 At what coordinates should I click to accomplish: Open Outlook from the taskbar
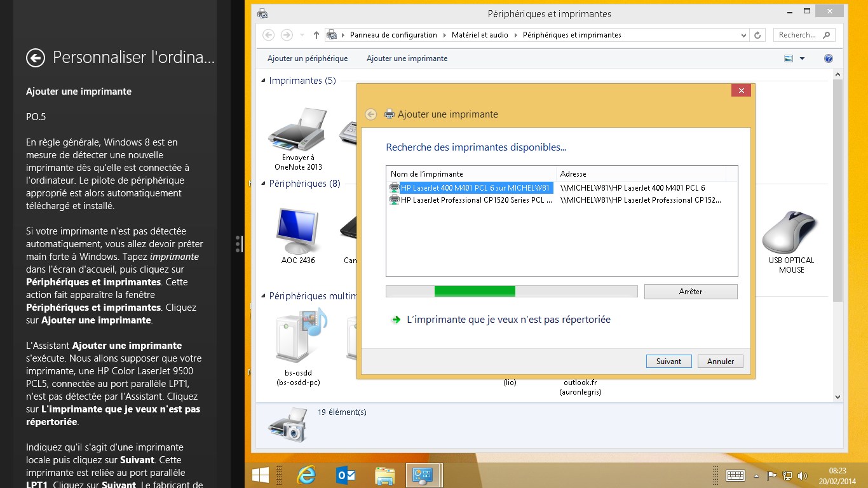346,475
